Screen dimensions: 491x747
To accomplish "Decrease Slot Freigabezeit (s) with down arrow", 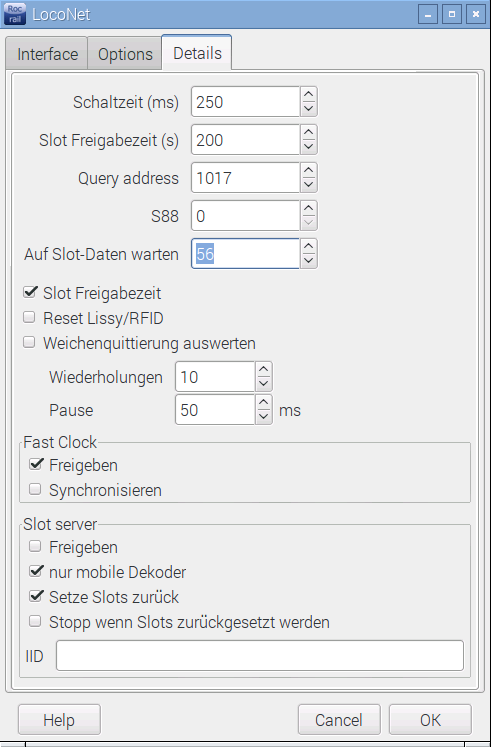I will click(309, 146).
